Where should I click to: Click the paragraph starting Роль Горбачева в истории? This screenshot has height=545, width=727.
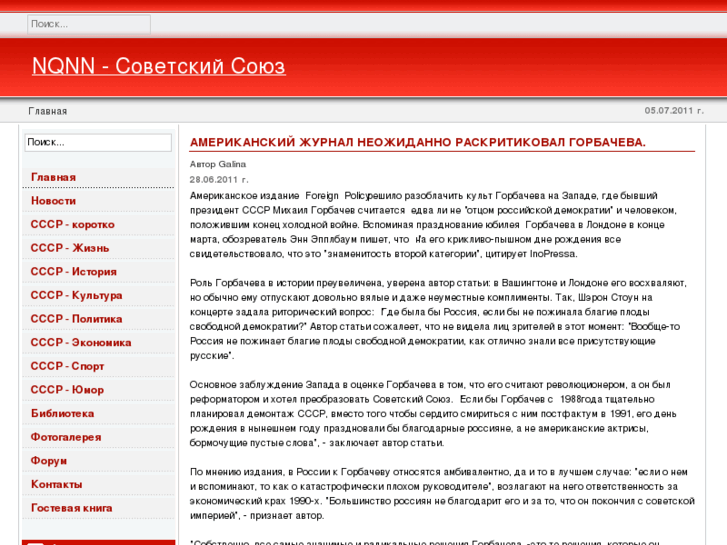[438, 319]
